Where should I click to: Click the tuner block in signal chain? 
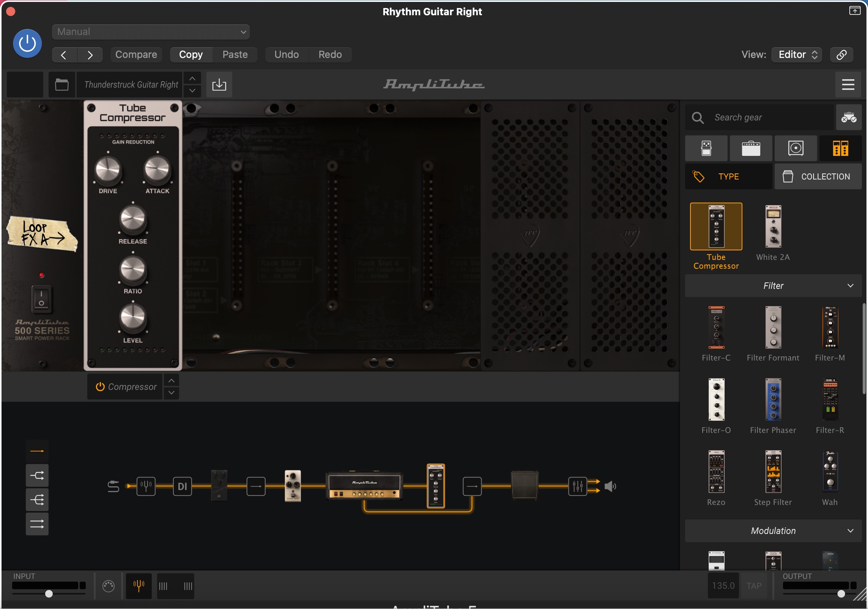tap(146, 486)
